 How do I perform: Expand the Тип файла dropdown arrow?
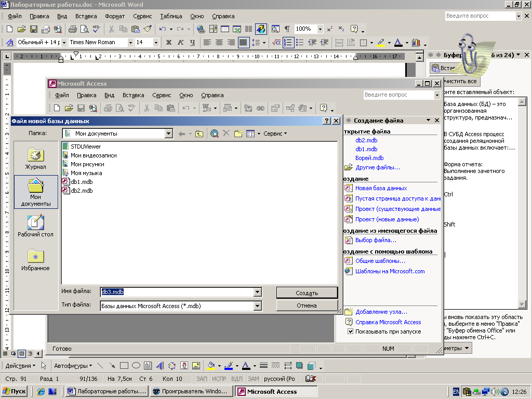click(258, 306)
